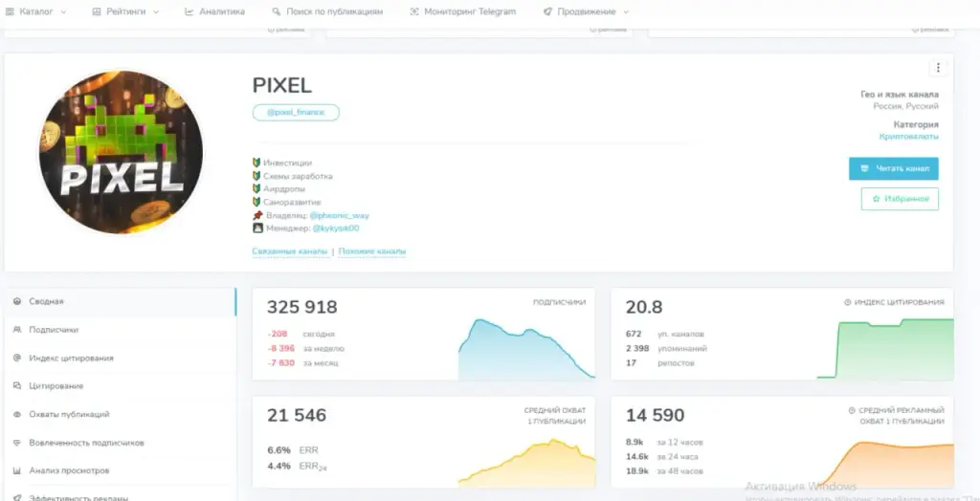Expand the Рейтинги dropdown chevron
The width and height of the screenshot is (980, 501).
[x=156, y=11]
